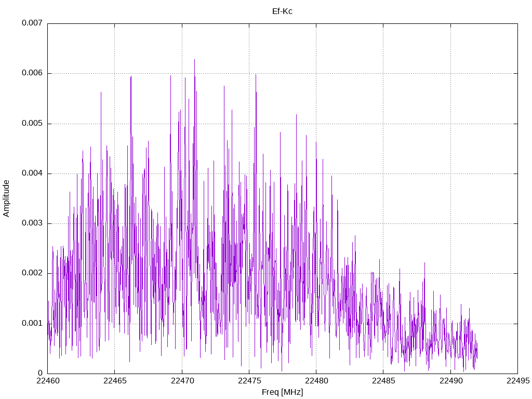Click the x-axis tick label 22495

click(518, 381)
